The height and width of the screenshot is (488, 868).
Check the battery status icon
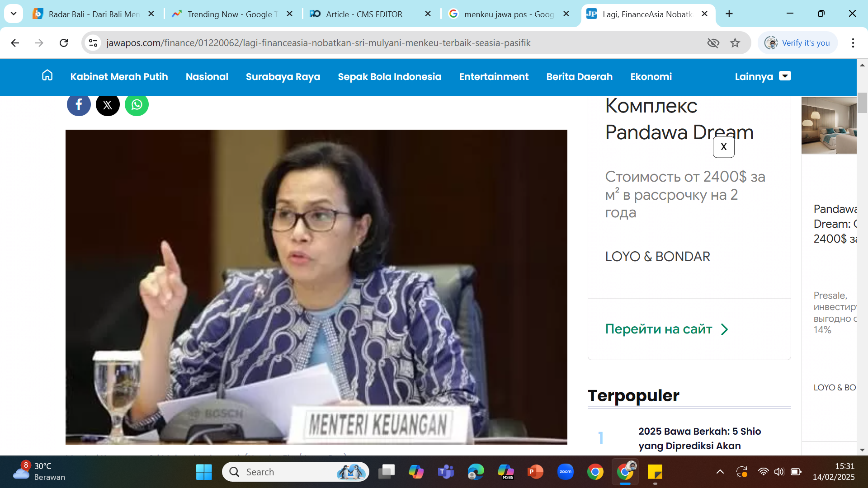(x=796, y=472)
